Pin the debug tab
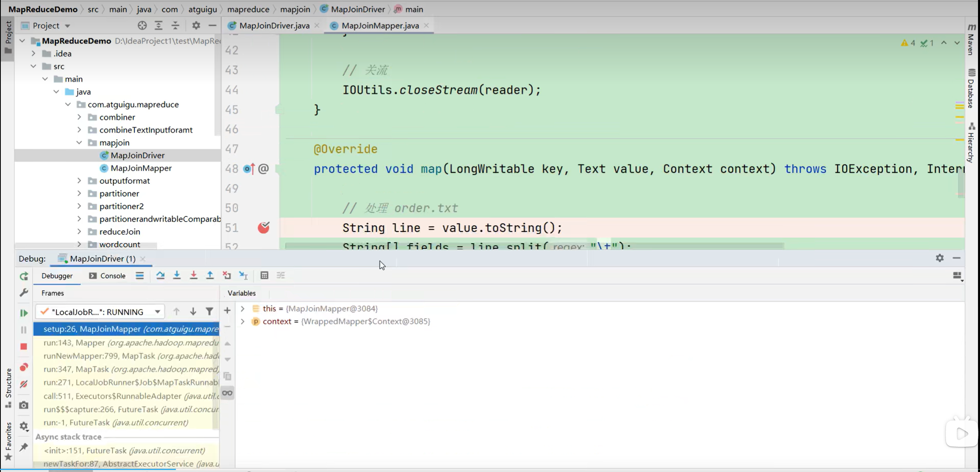Viewport: 980px width, 472px height. pyautogui.click(x=24, y=447)
